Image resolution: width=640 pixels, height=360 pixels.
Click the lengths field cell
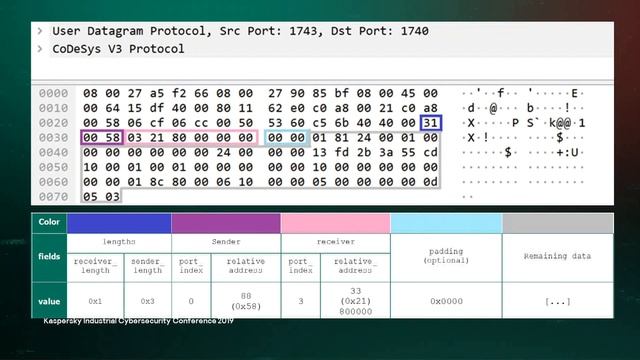119,243
